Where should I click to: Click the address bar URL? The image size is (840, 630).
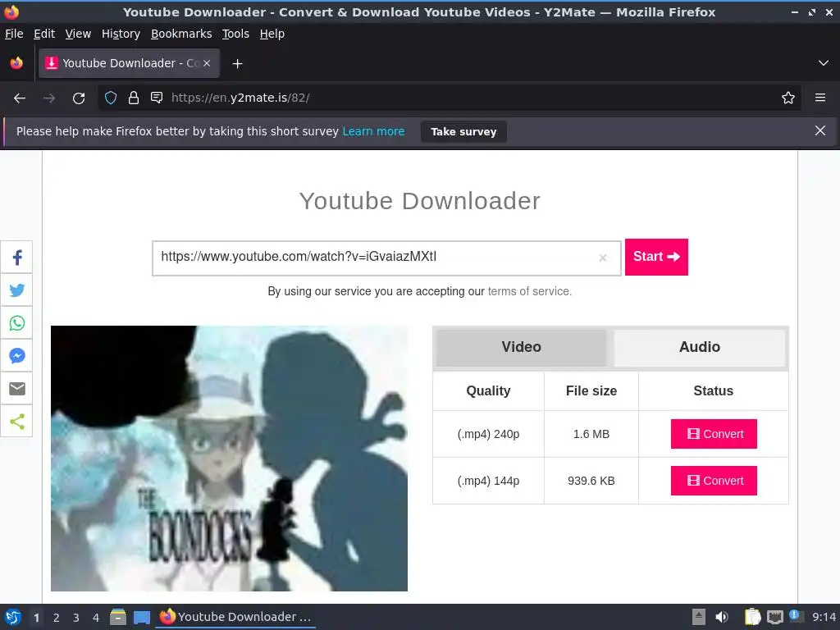click(240, 98)
